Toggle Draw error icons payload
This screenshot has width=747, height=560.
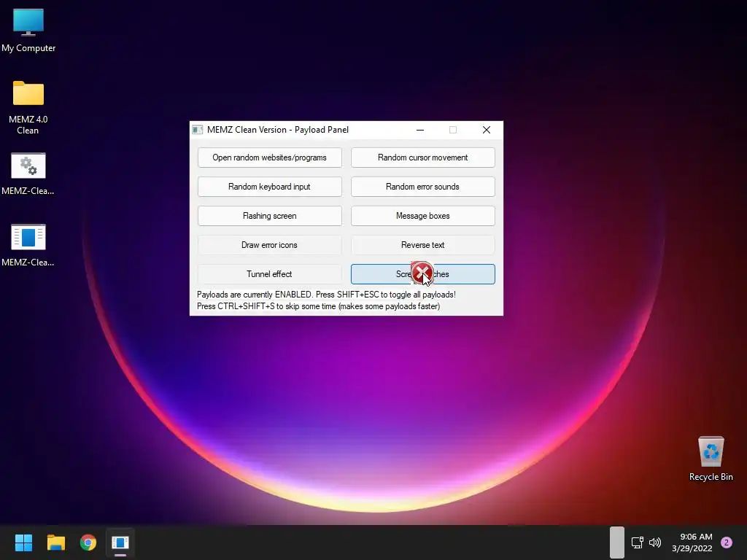[x=270, y=245]
